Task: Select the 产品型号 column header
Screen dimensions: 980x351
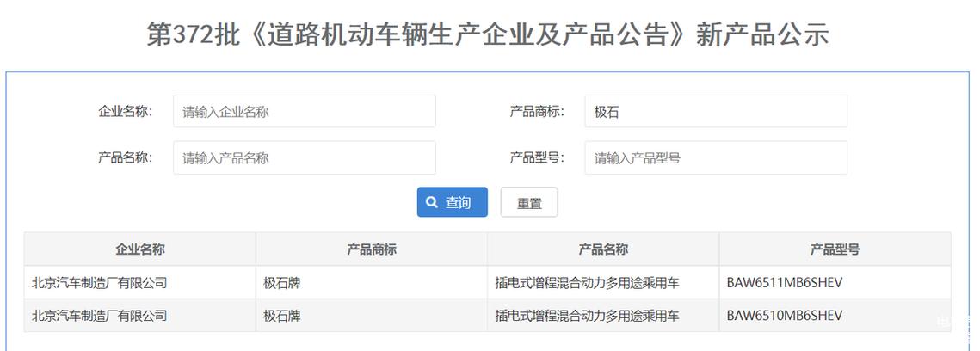Action: tap(835, 249)
